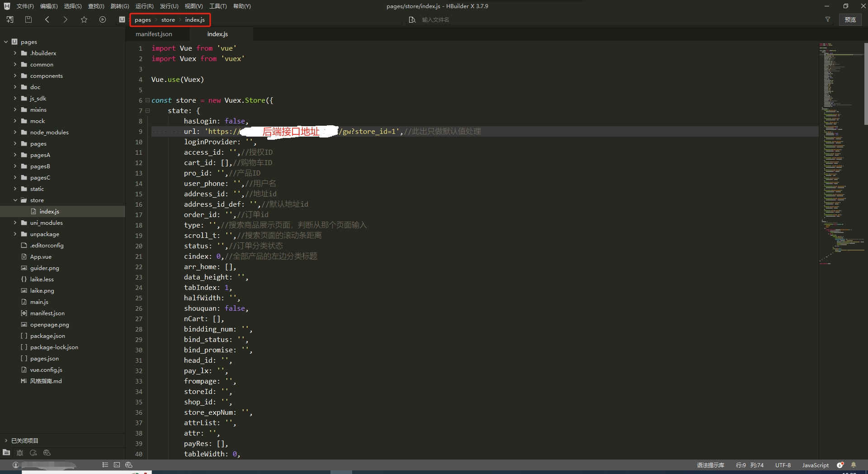Image resolution: width=868 pixels, height=474 pixels.
Task: Click the notification bell icon
Action: [x=854, y=465]
